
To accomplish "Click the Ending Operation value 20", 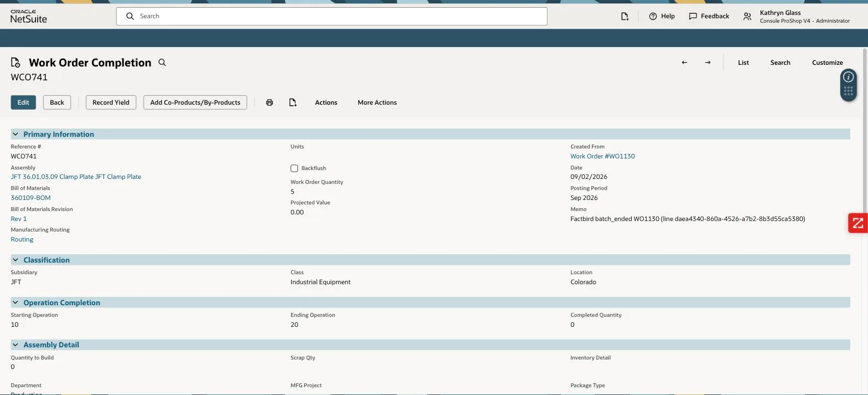I will click(294, 325).
